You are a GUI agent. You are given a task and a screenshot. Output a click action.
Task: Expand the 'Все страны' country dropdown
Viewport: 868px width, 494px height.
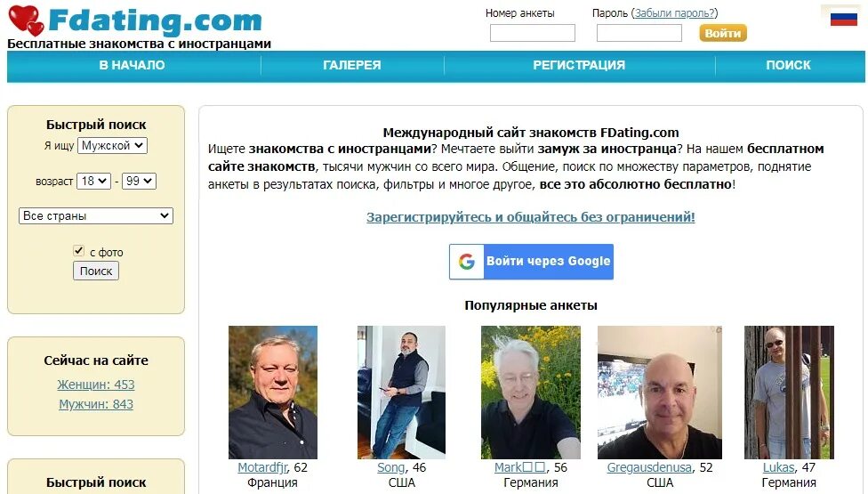click(x=96, y=216)
